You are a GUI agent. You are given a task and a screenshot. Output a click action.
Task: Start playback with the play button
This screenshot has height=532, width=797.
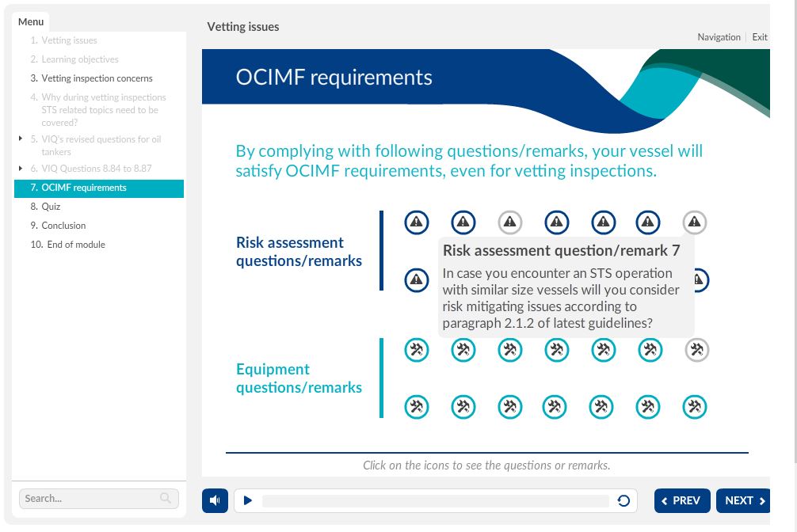click(247, 500)
